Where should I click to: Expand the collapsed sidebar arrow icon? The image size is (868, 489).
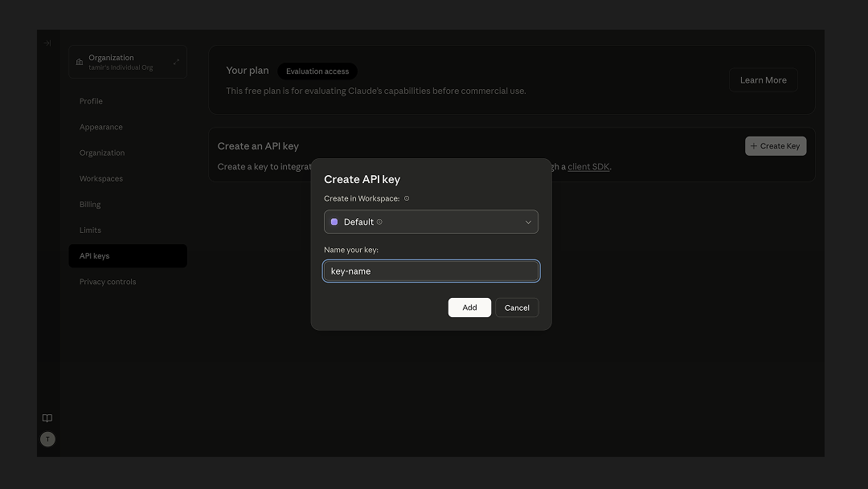[47, 43]
